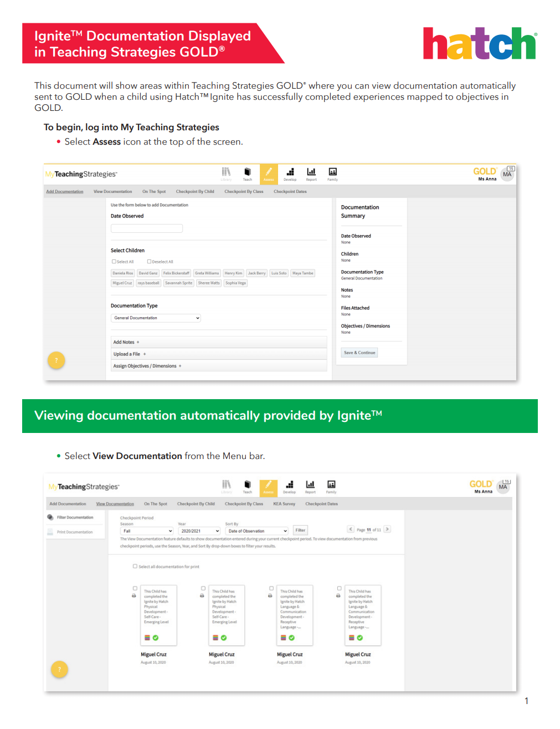Toggle child chip Jack Berry
The width and height of the screenshot is (560, 729).
256,273
